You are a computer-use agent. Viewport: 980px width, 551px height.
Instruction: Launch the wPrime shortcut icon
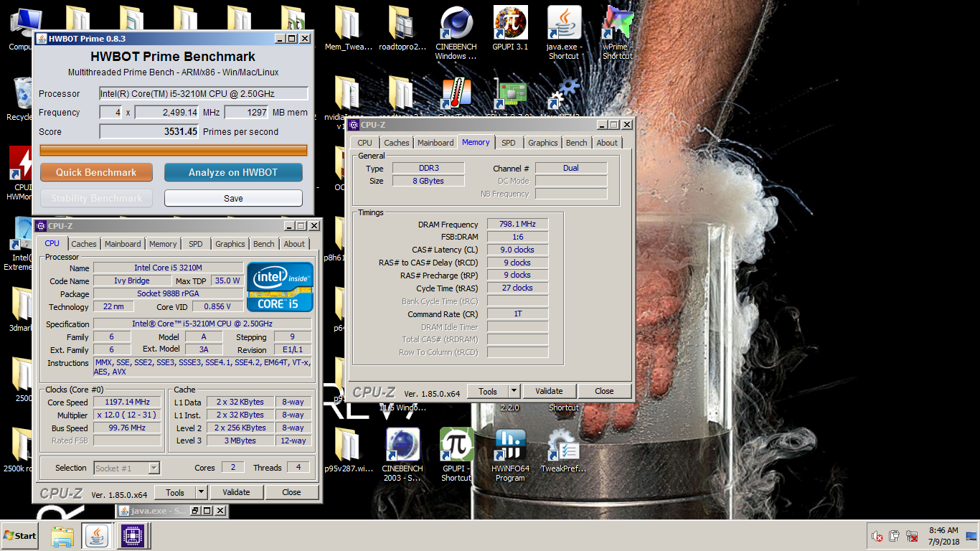(618, 33)
